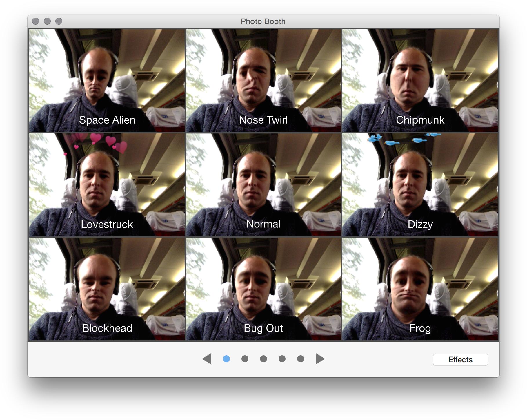Choose the Nose Twirl effect

click(263, 81)
